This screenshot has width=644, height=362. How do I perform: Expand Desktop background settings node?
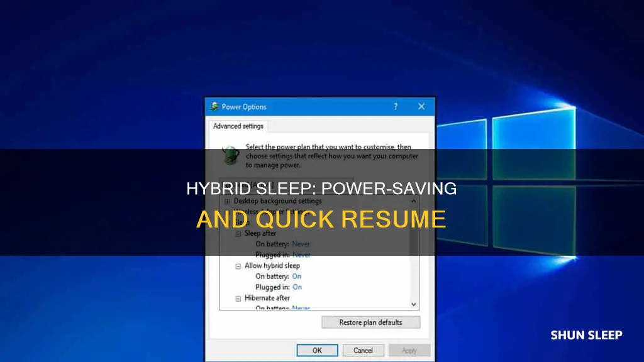(227, 202)
